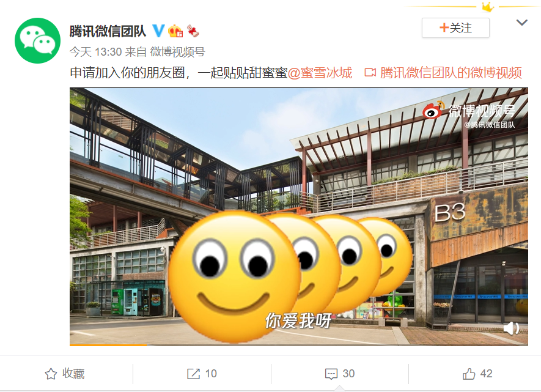541x392 pixels.
Task: Click the video progress bar
Action: (299, 345)
